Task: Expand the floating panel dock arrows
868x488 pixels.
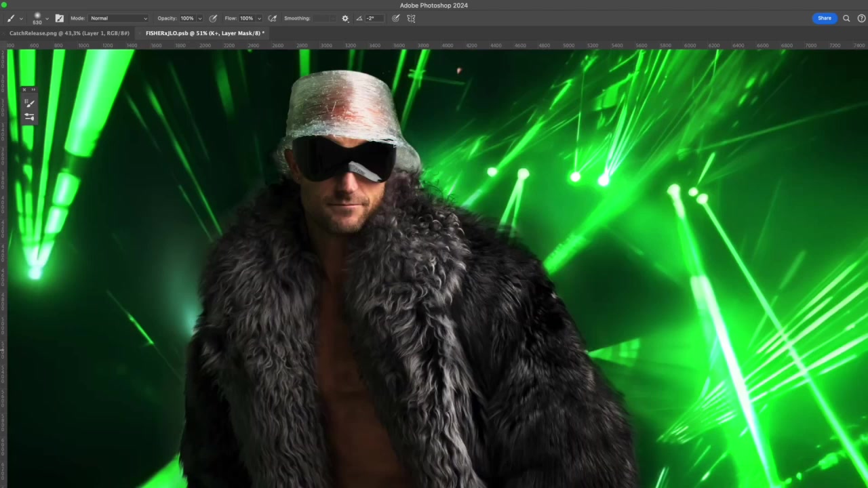Action: (33, 89)
